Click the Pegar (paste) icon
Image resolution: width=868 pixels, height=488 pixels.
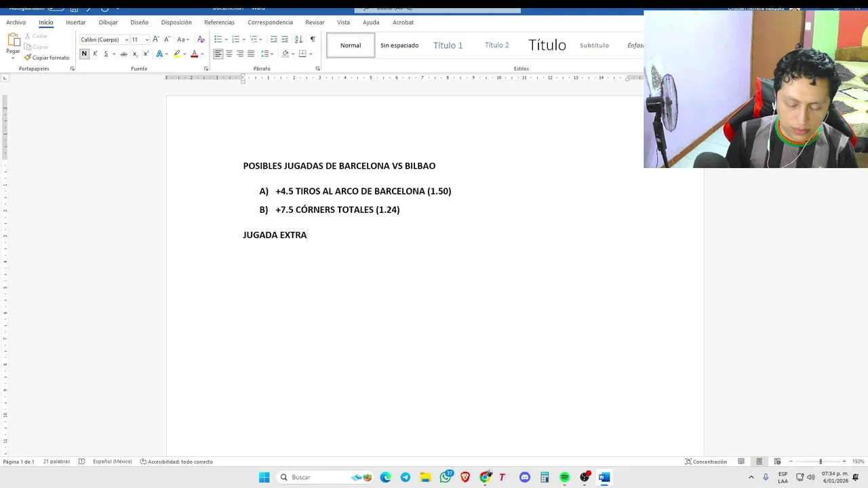[13, 40]
